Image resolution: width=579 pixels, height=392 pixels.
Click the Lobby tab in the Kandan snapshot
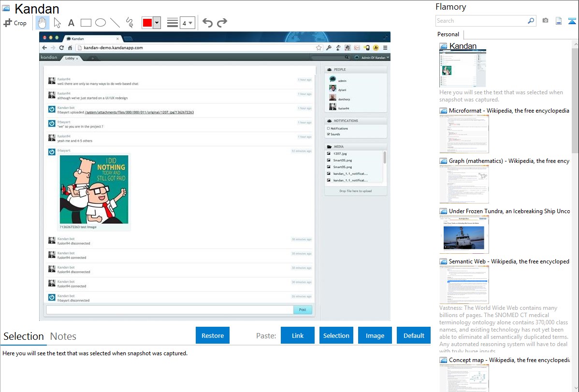tap(71, 58)
